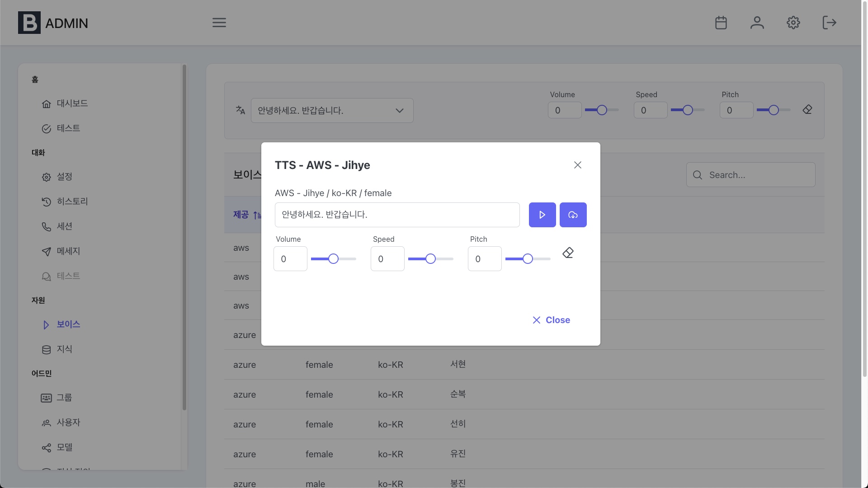Open the 히스토리 section
This screenshot has width=868, height=488.
click(x=73, y=201)
